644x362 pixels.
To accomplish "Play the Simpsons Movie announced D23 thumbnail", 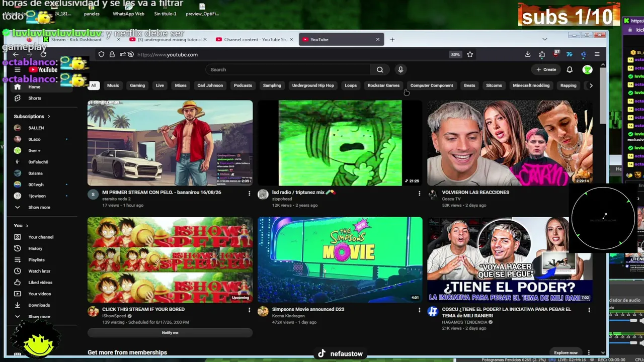I will pyautogui.click(x=340, y=259).
